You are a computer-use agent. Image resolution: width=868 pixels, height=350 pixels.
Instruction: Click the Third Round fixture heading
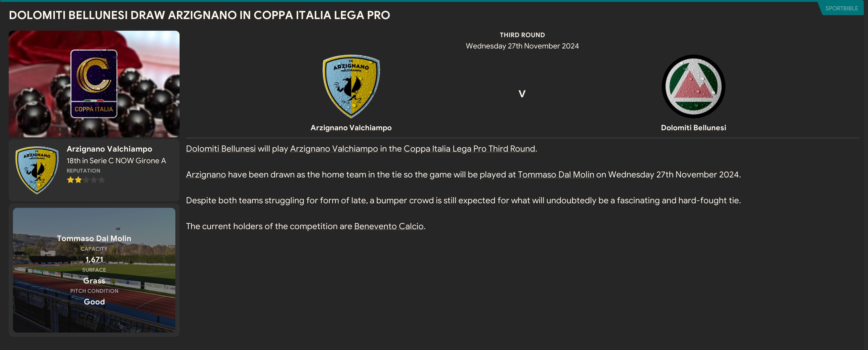(x=522, y=35)
